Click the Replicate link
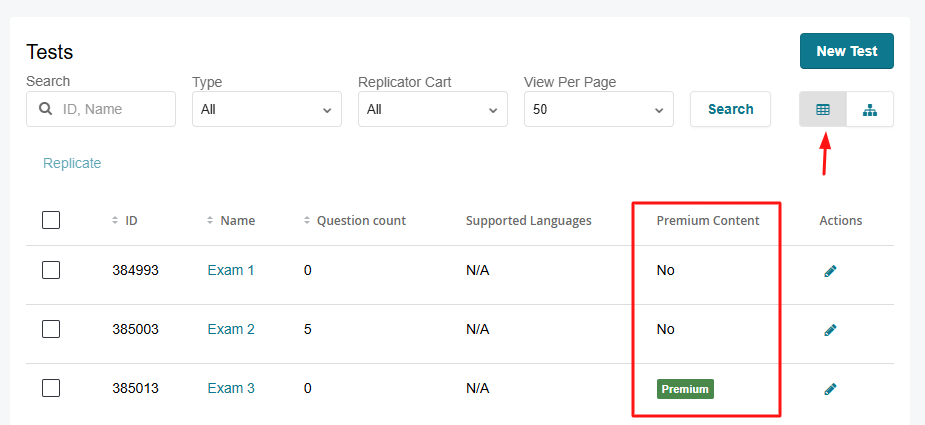This screenshot has height=425, width=925. coord(72,163)
